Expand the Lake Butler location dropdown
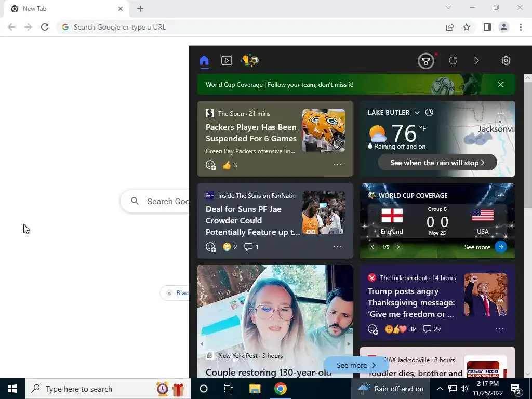 pyautogui.click(x=417, y=113)
